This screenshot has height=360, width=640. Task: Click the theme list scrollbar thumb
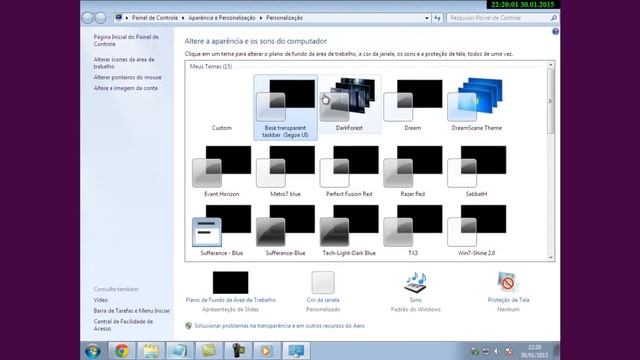tap(551, 101)
